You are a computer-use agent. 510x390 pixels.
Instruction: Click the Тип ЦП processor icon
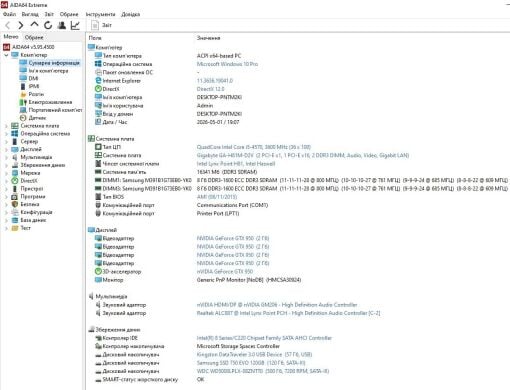(98, 147)
